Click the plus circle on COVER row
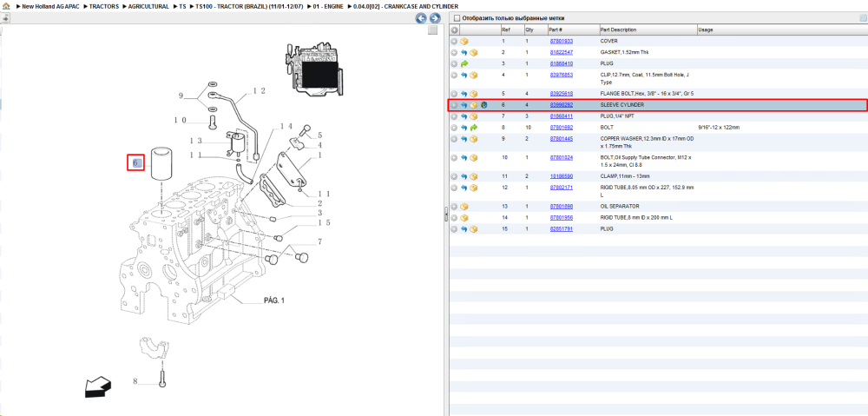The width and height of the screenshot is (868, 416). pyautogui.click(x=454, y=42)
